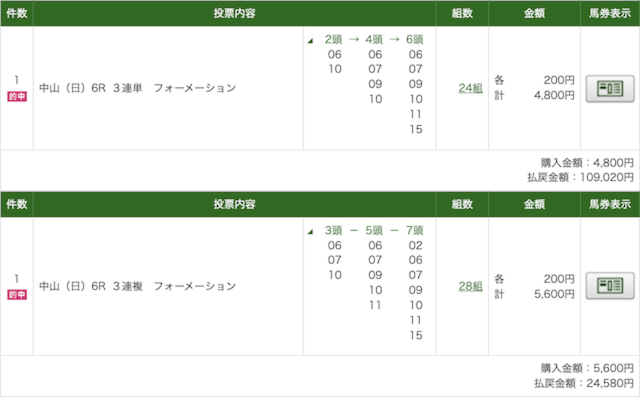Click the 2頭 → 4頭 → 6頭 heading
640x397 pixels.
point(374,40)
